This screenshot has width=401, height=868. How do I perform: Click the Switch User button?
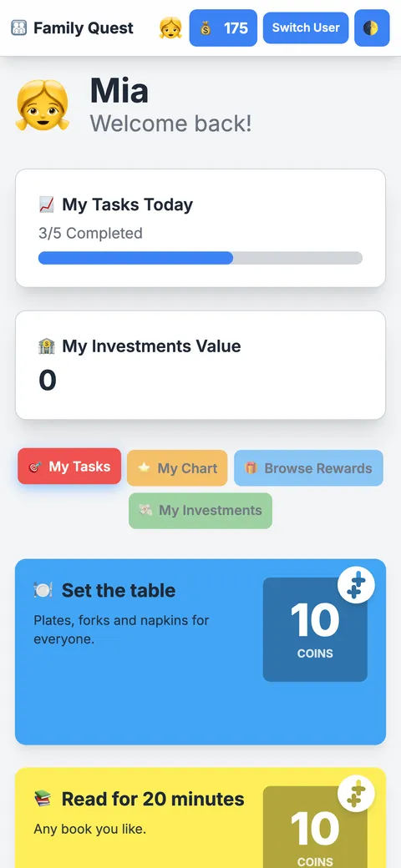(x=306, y=28)
